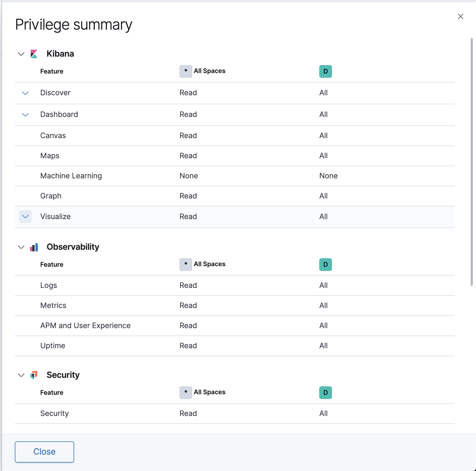Select the APM and User Experience row
The height and width of the screenshot is (471, 476).
85,326
